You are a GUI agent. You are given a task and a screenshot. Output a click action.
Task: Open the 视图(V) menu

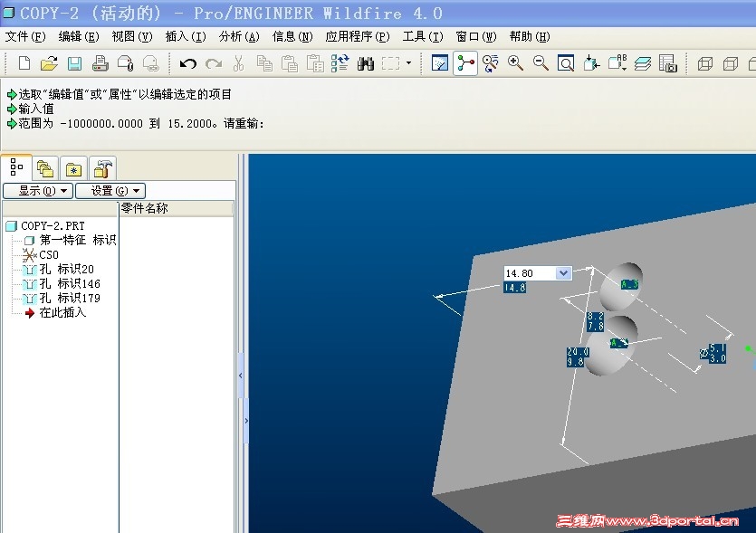pyautogui.click(x=132, y=36)
